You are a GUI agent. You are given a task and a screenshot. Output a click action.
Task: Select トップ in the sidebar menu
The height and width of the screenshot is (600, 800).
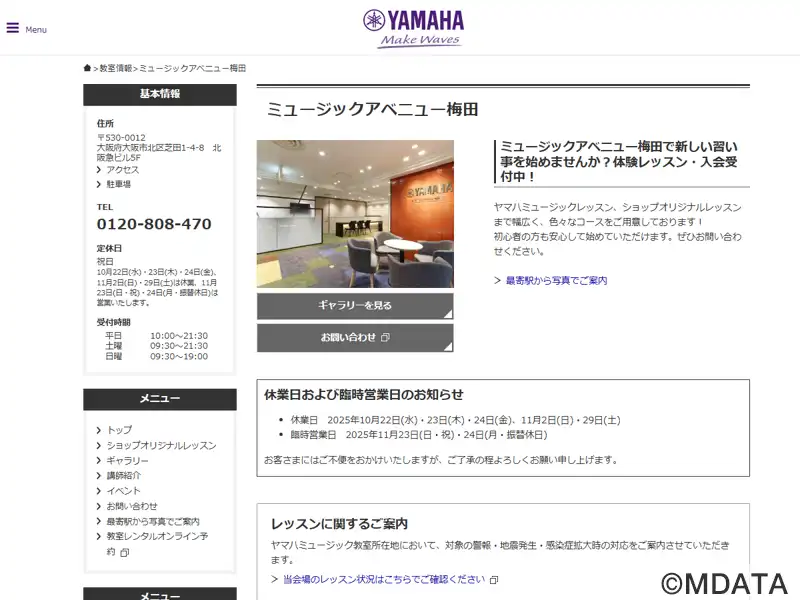(x=119, y=430)
